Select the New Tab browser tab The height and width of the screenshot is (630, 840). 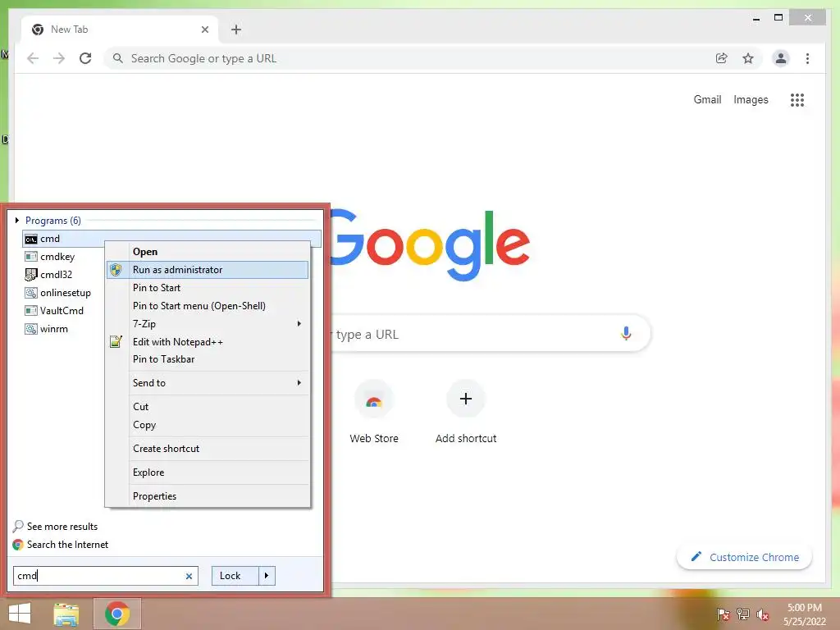pyautogui.click(x=120, y=30)
